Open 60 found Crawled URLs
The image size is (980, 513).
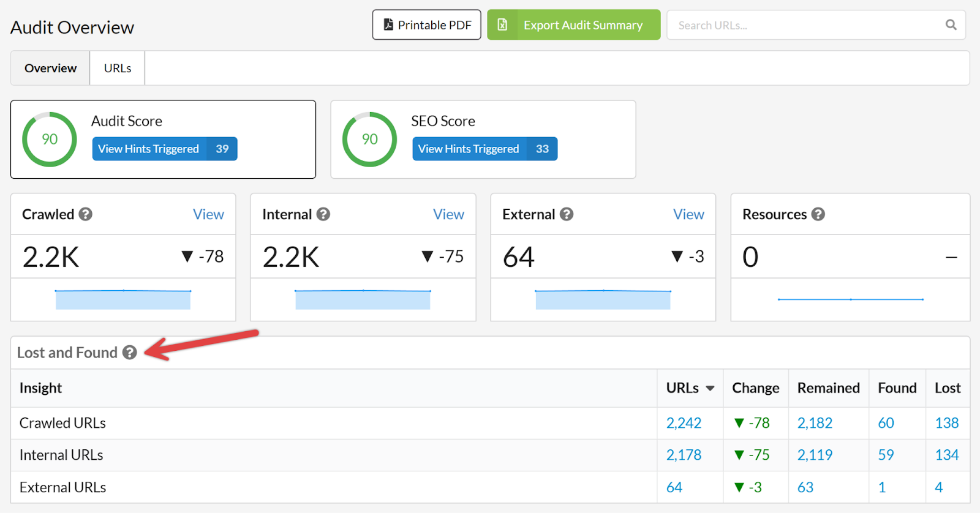[886, 423]
